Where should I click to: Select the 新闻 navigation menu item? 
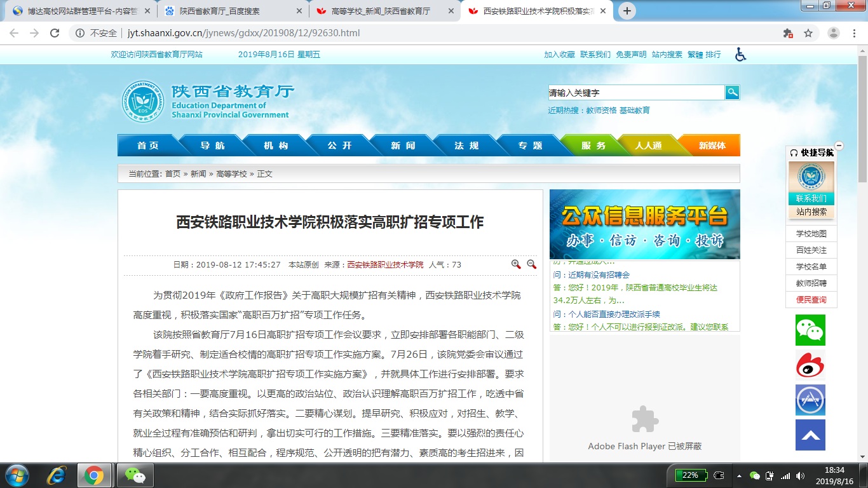coord(403,146)
